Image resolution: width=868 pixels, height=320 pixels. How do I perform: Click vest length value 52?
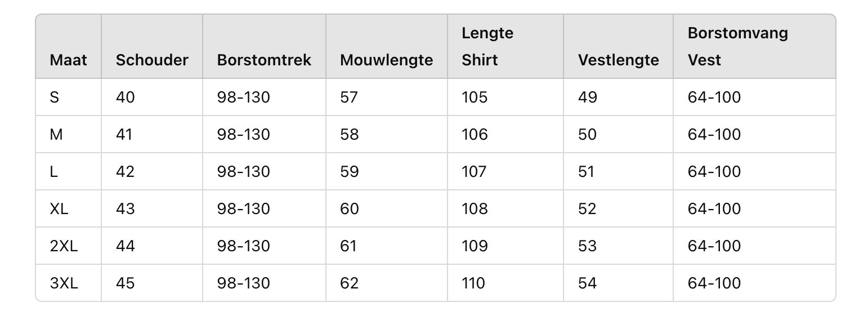[587, 209]
